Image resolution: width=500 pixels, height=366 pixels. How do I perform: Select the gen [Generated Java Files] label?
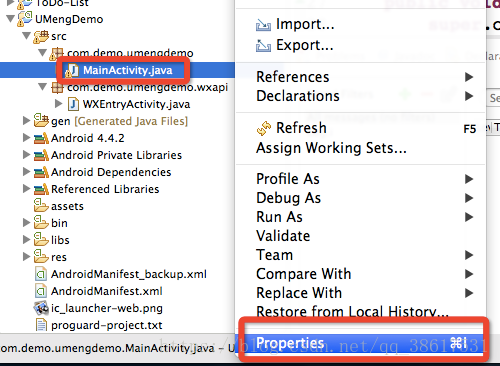(x=119, y=121)
